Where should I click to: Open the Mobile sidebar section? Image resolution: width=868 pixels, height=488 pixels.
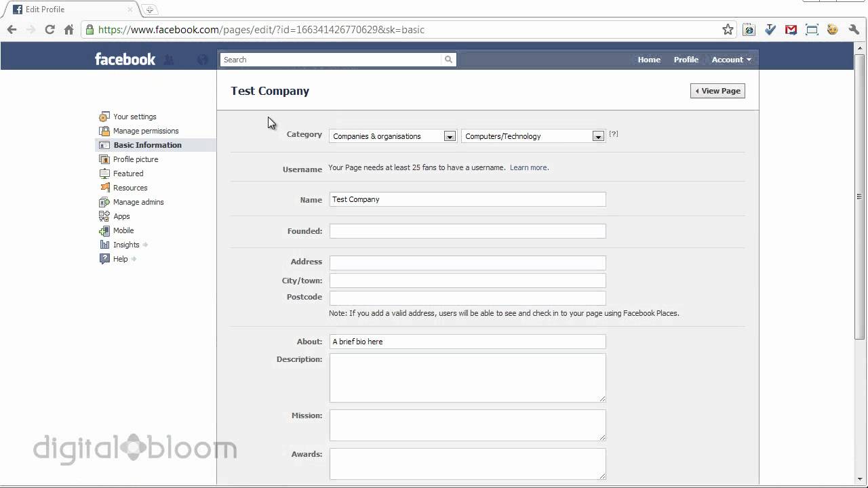point(123,230)
